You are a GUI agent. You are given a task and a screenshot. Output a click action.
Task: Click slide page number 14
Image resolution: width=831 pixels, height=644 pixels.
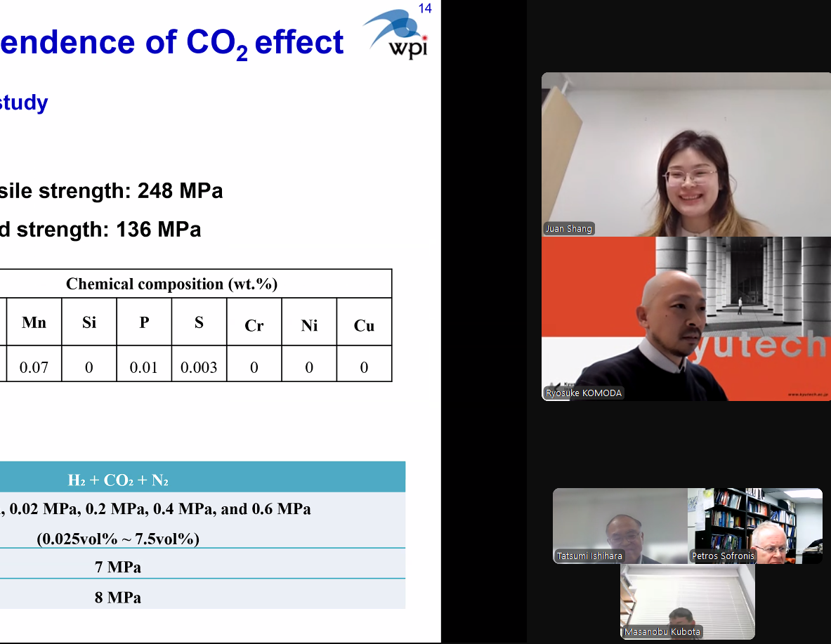point(425,9)
